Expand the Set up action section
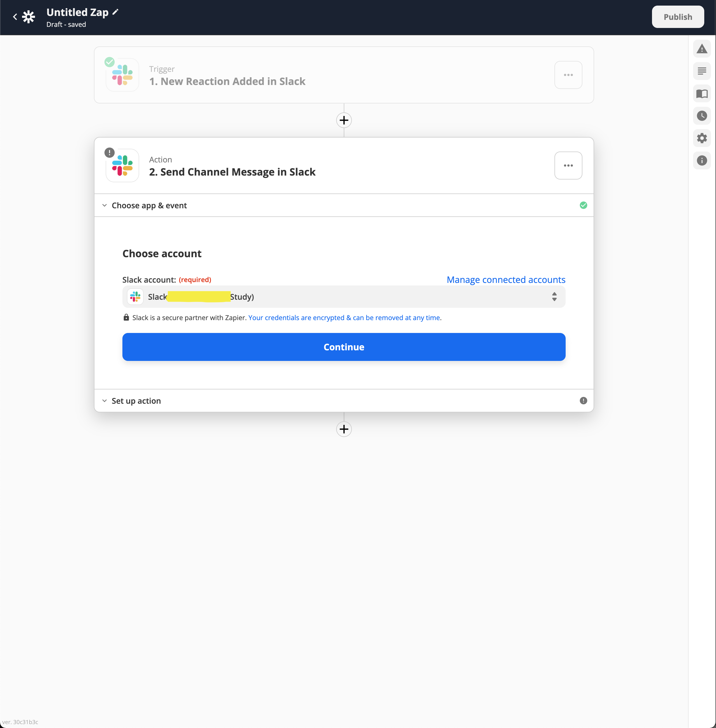Image resolution: width=716 pixels, height=728 pixels. (x=136, y=401)
